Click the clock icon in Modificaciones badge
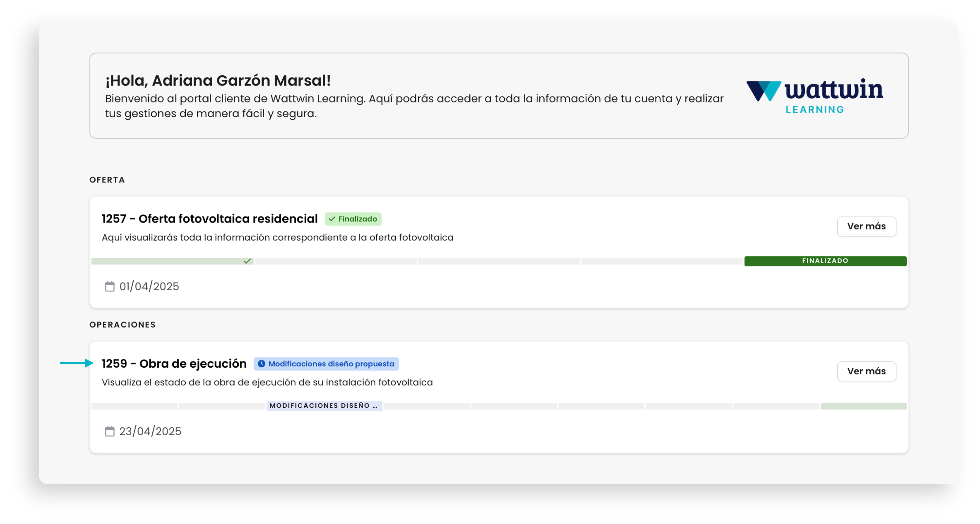The width and height of the screenshot is (980, 524). (x=262, y=364)
